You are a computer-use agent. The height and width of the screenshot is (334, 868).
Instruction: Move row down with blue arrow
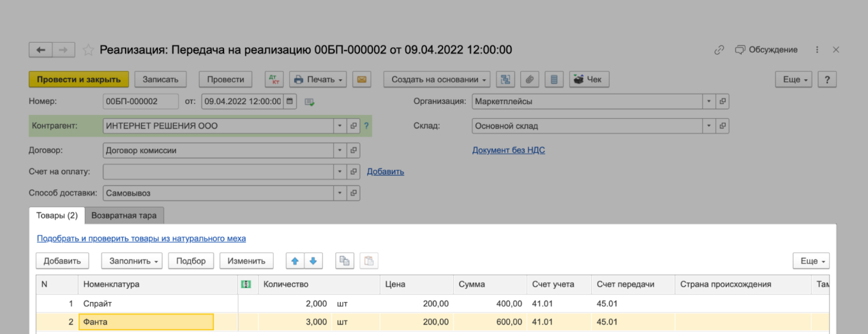pyautogui.click(x=313, y=261)
